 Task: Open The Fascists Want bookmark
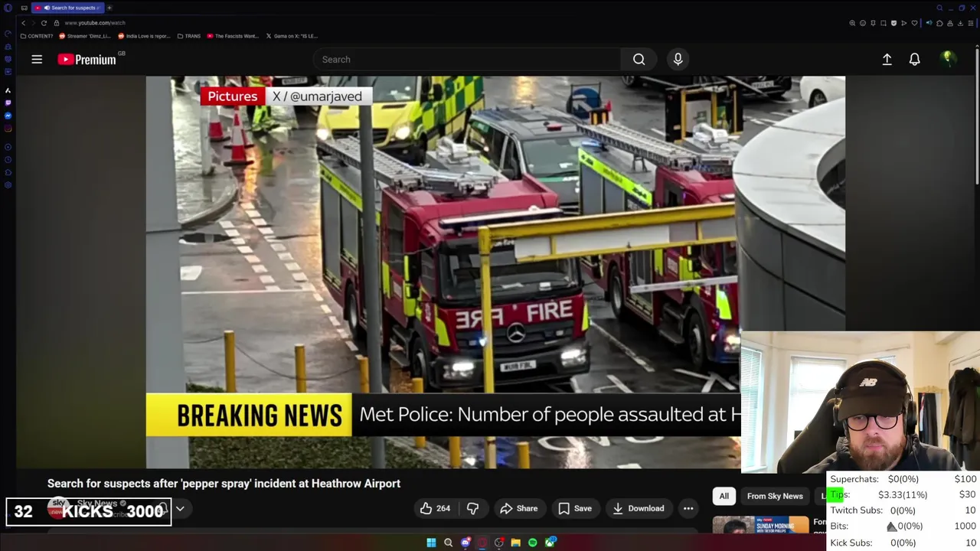point(234,36)
